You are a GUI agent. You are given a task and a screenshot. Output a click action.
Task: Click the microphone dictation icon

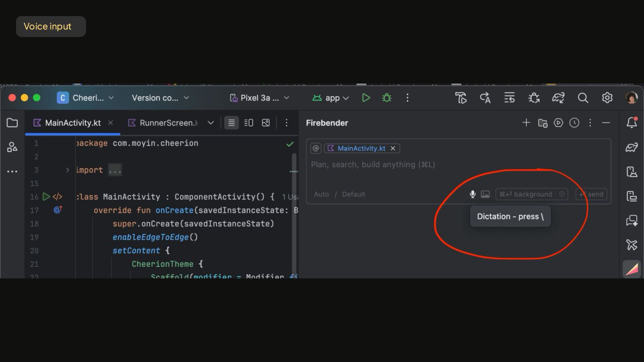(472, 194)
